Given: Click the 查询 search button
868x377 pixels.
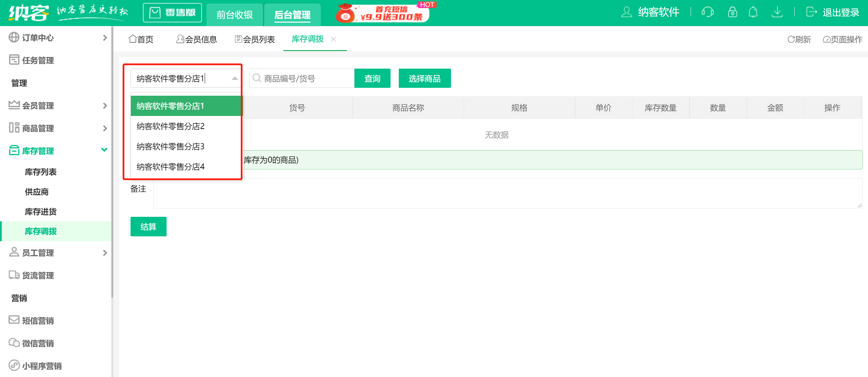Looking at the screenshot, I should click(x=372, y=78).
